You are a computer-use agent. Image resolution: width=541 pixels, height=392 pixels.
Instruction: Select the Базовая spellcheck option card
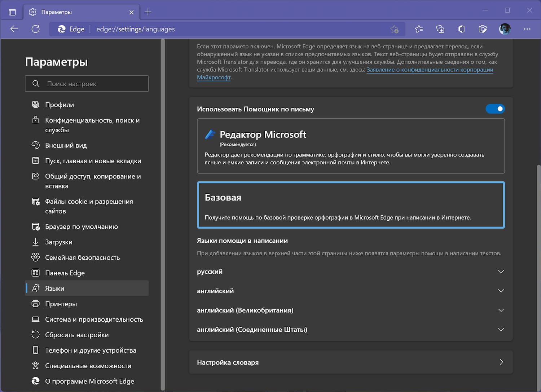coord(351,205)
